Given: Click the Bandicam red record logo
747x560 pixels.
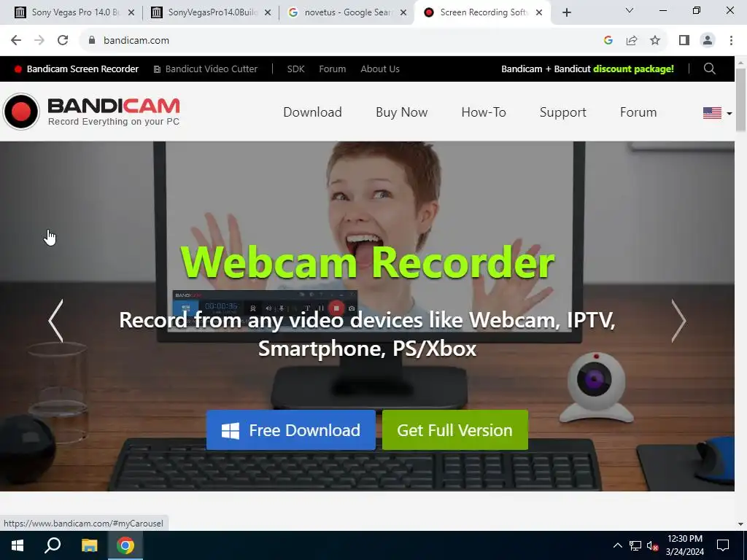Looking at the screenshot, I should pos(21,112).
